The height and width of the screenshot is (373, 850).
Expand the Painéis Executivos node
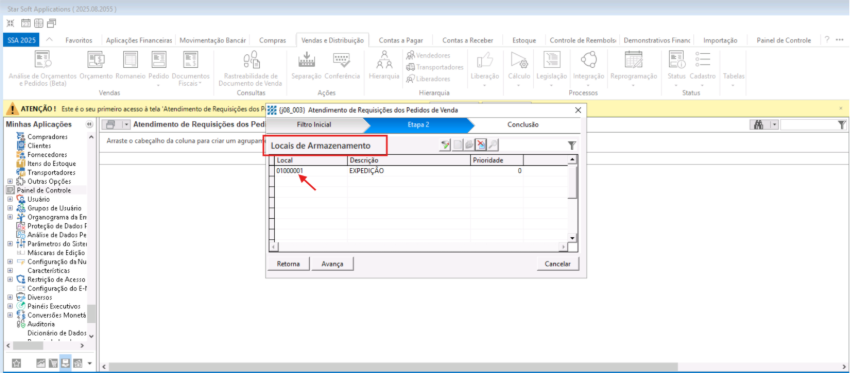[10, 306]
